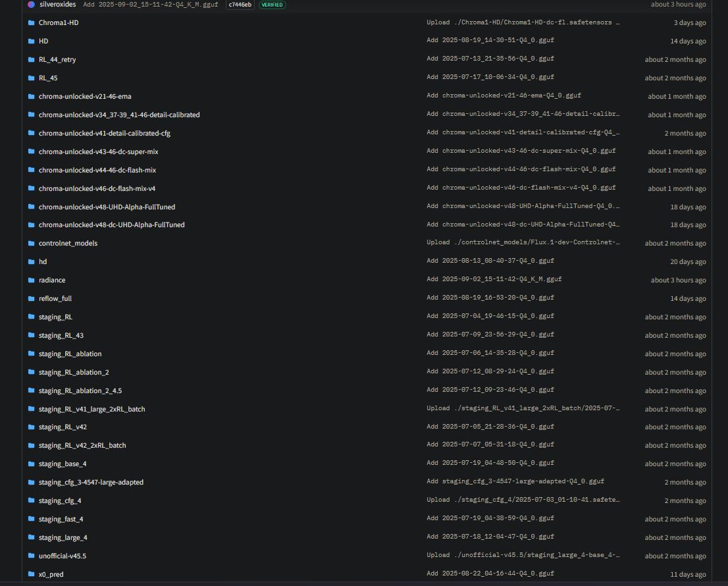Click folder icon for Chroma1-HD
This screenshot has height=586, width=728.
pyautogui.click(x=31, y=22)
